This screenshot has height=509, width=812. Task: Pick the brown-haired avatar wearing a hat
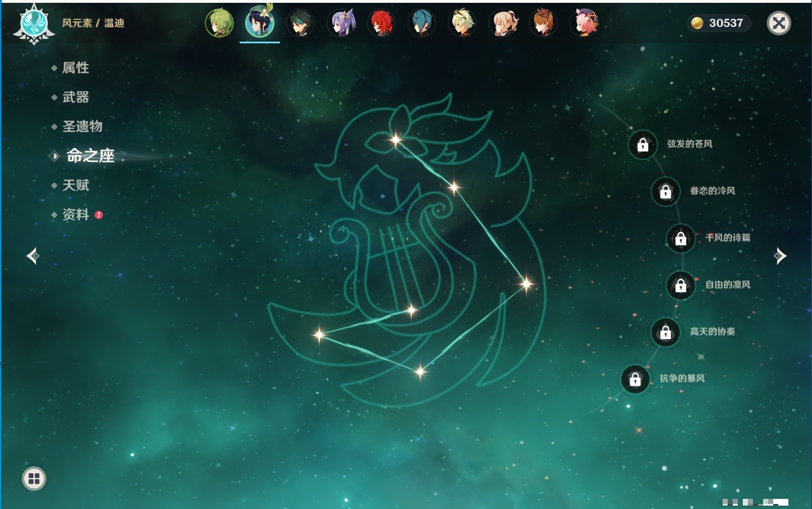(543, 23)
